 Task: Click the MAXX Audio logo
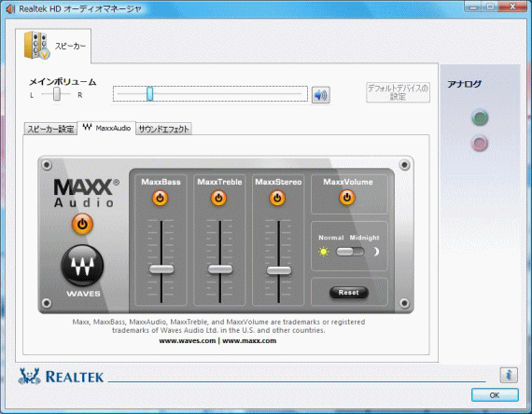point(87,193)
